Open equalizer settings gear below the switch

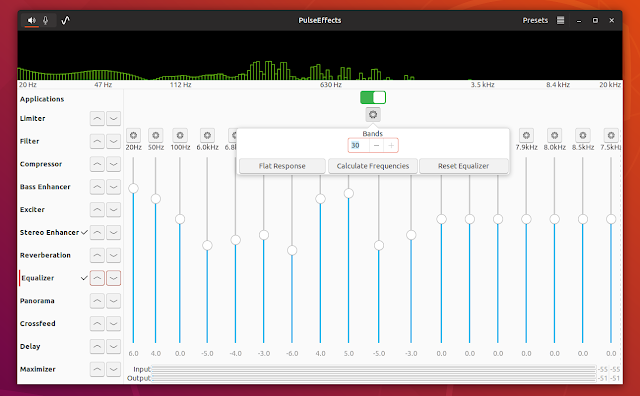pyautogui.click(x=373, y=115)
